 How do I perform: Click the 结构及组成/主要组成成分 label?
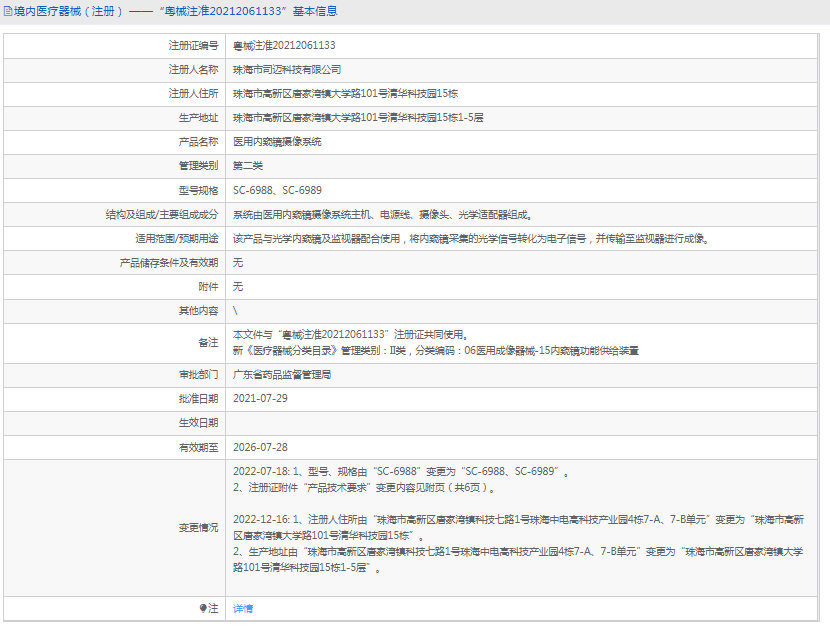coord(162,214)
